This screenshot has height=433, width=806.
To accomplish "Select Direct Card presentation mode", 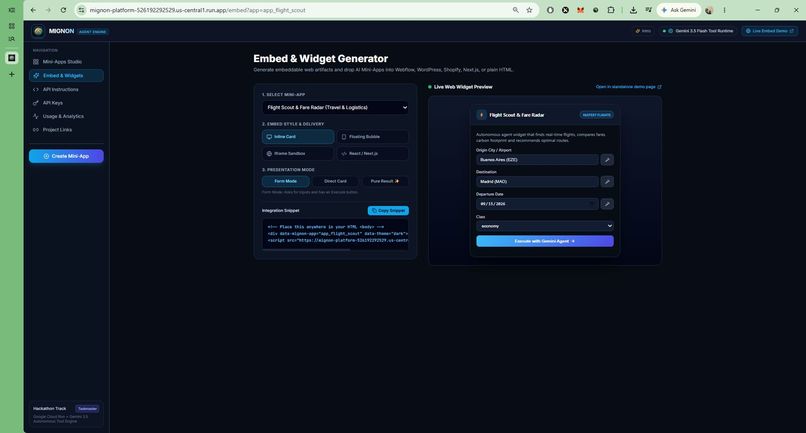I will point(335,181).
